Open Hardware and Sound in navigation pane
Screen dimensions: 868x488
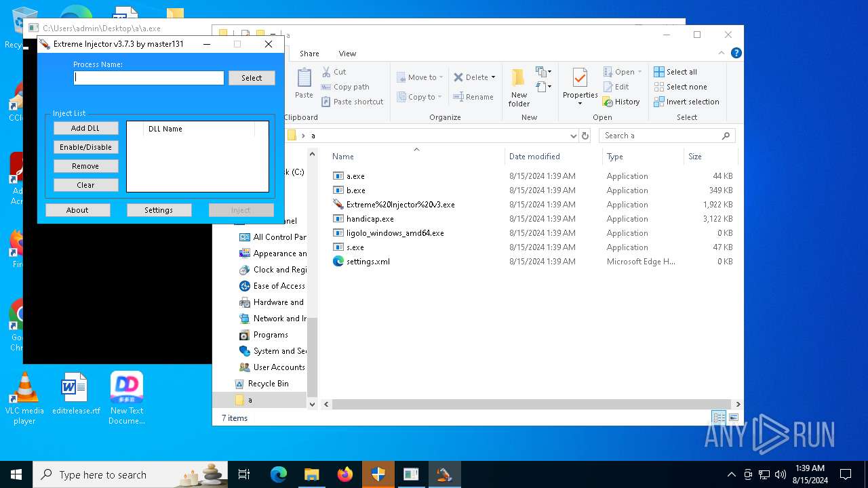click(x=273, y=302)
